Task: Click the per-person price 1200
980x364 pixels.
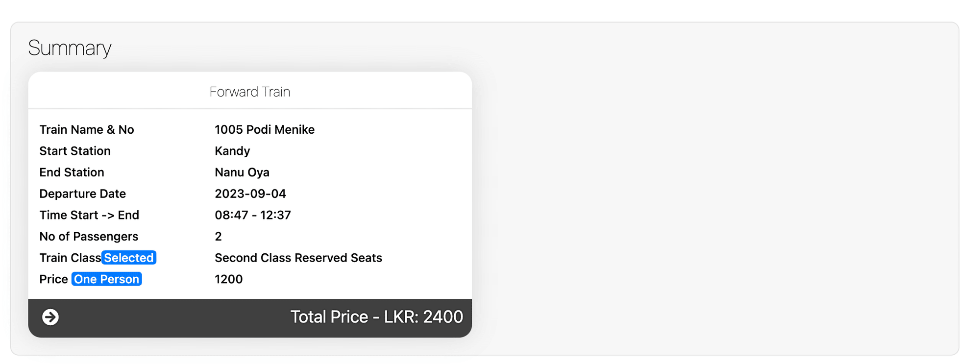Action: point(229,279)
